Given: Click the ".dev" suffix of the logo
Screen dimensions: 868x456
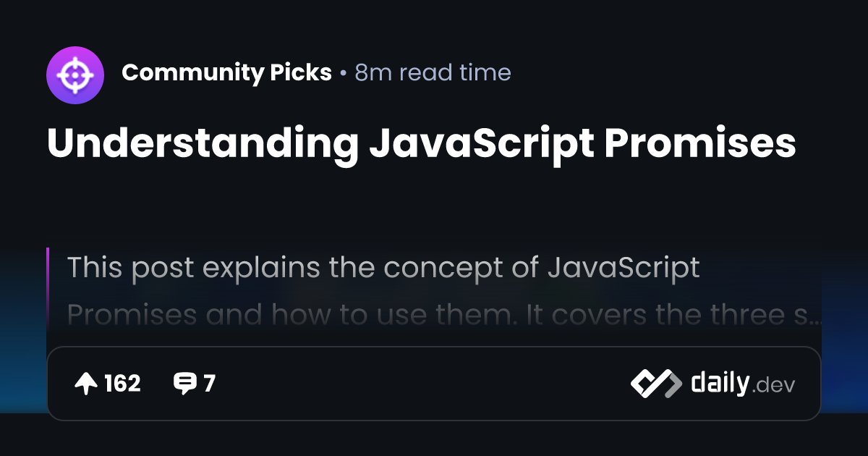Looking at the screenshot, I should [x=773, y=386].
